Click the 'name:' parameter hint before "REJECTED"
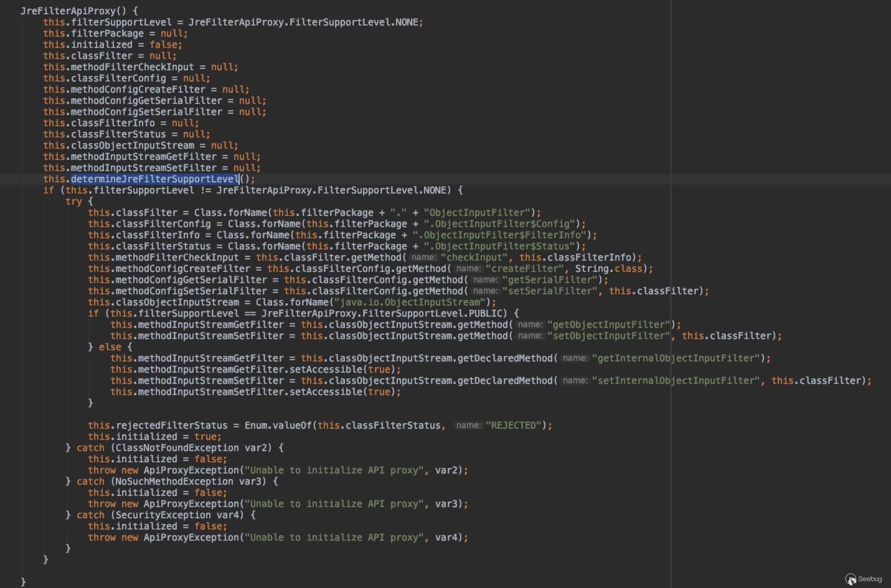 click(x=468, y=426)
